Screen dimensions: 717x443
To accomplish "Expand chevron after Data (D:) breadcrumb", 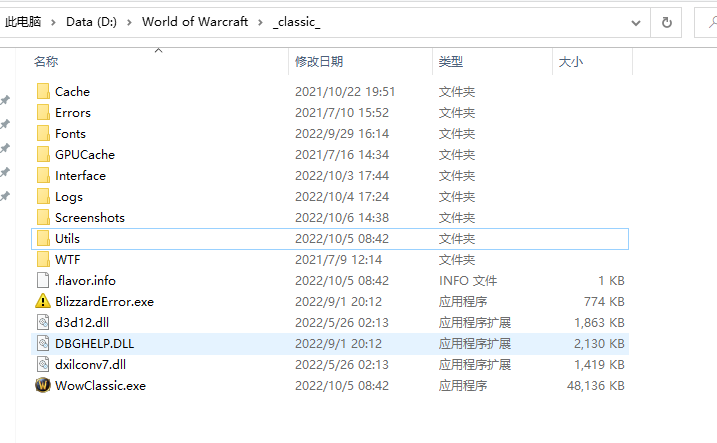I will [131, 21].
